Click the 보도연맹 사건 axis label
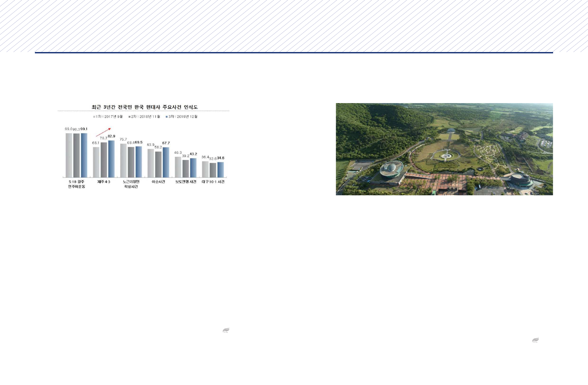Image resolution: width=588 pixels, height=385 pixels. [186, 182]
